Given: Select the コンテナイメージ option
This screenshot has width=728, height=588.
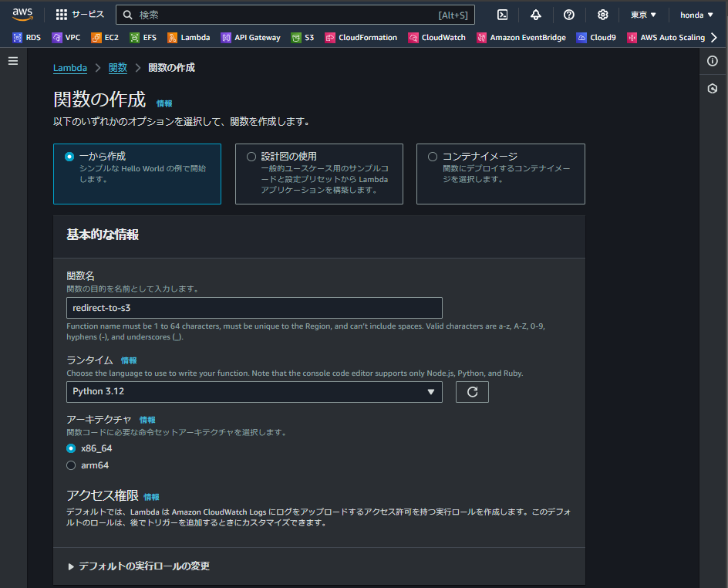Looking at the screenshot, I should pyautogui.click(x=432, y=156).
